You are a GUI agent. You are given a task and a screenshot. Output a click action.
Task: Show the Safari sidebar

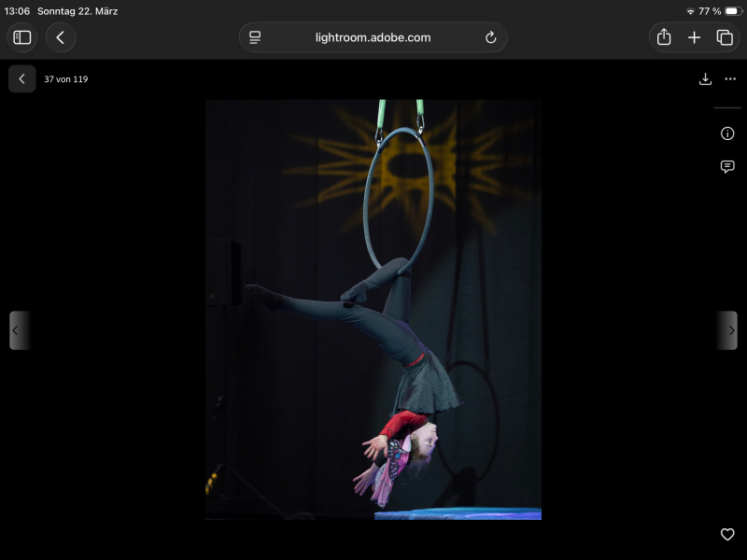(22, 37)
